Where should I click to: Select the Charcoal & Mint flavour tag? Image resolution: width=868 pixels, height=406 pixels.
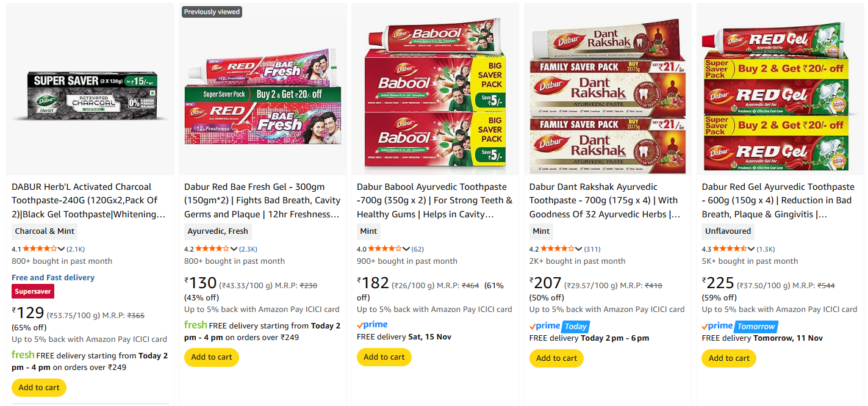45,231
